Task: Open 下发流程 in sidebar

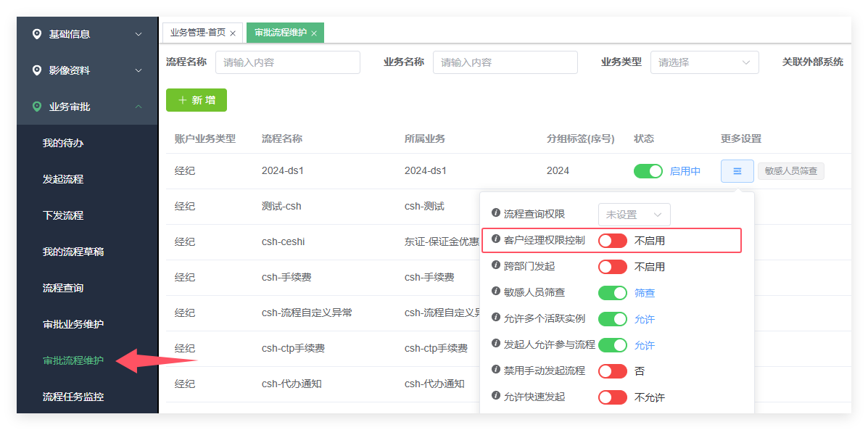Action: (x=63, y=215)
